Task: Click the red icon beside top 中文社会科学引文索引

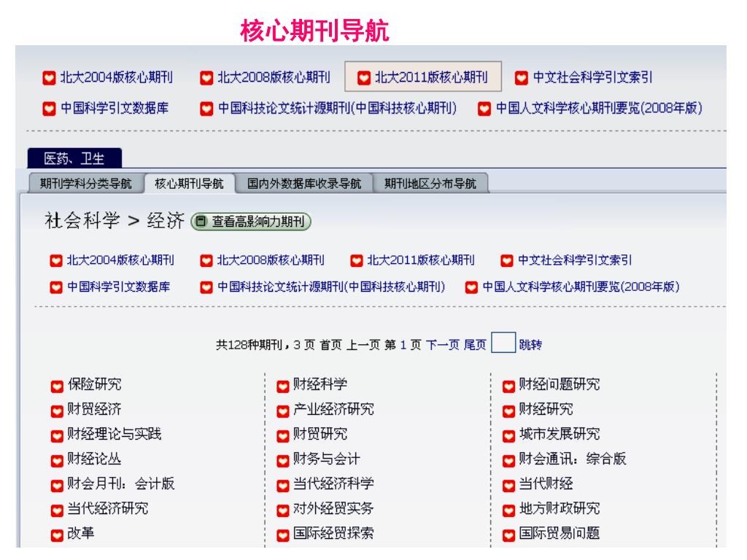Action: click(521, 77)
